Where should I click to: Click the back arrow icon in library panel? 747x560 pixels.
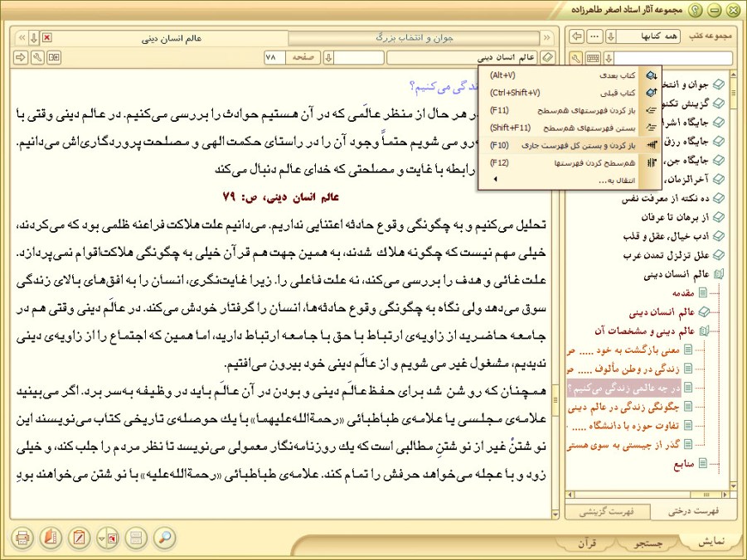577,36
